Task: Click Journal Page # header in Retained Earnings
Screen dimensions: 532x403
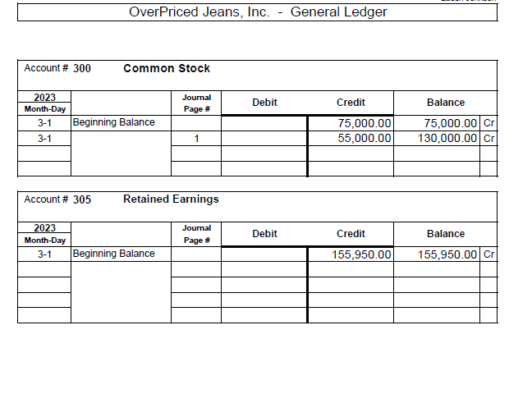Action: 196,234
